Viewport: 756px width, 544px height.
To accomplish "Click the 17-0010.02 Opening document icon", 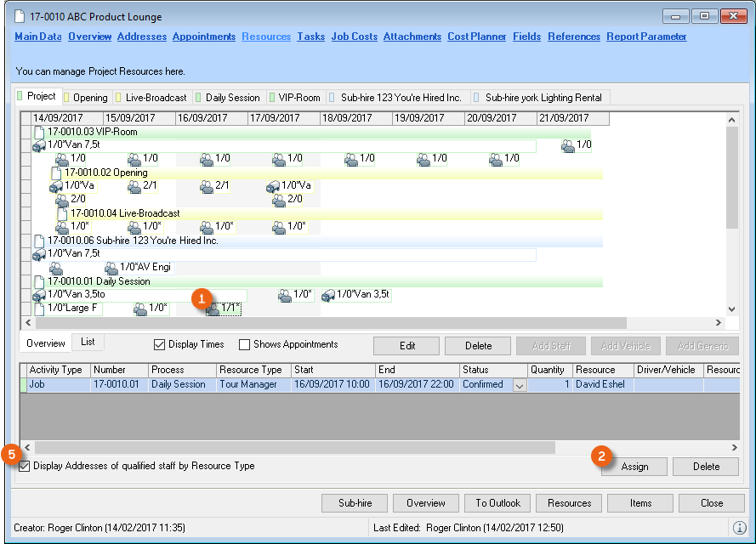I will click(x=56, y=173).
